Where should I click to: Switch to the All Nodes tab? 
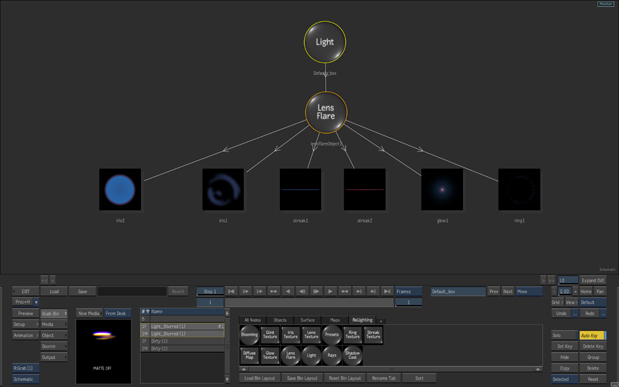pyautogui.click(x=253, y=320)
